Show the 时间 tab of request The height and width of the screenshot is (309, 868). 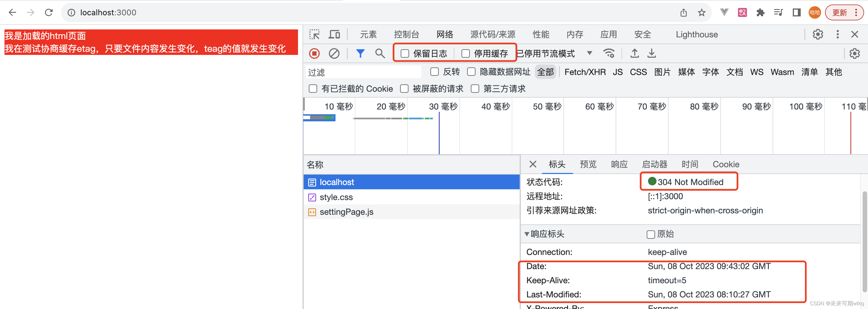pyautogui.click(x=690, y=164)
